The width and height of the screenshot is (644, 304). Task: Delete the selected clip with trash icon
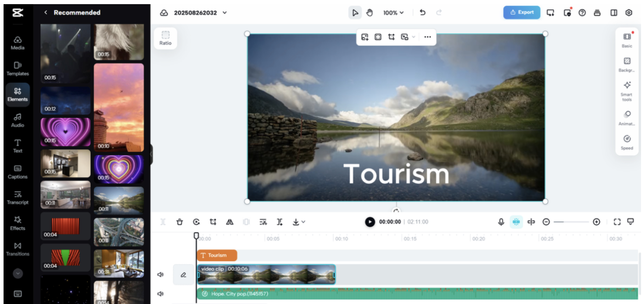pos(180,222)
